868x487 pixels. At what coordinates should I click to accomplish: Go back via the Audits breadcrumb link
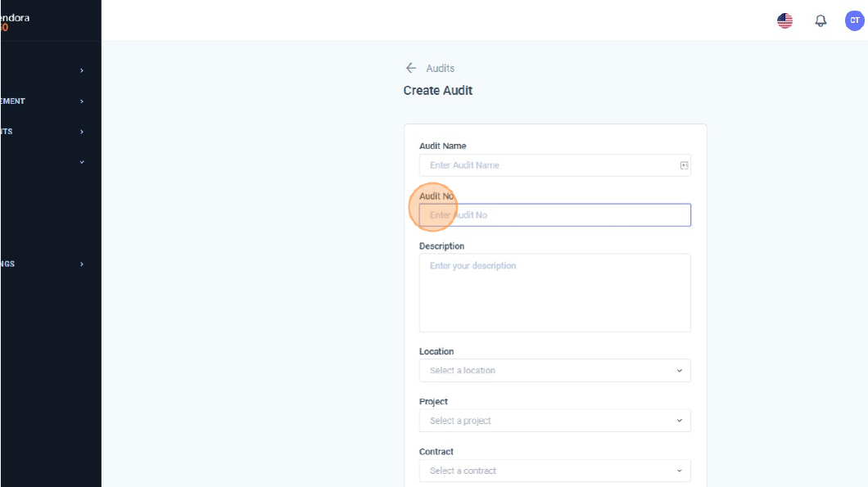(441, 69)
